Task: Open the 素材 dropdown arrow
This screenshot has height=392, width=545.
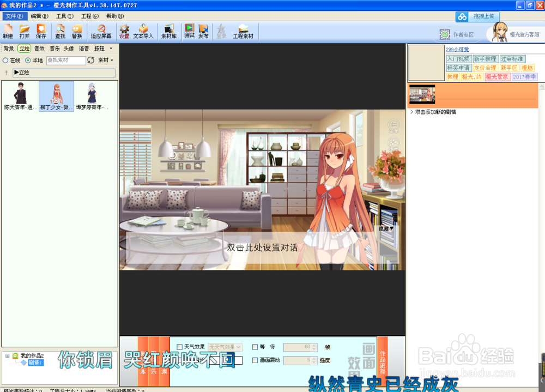Action: (112, 61)
